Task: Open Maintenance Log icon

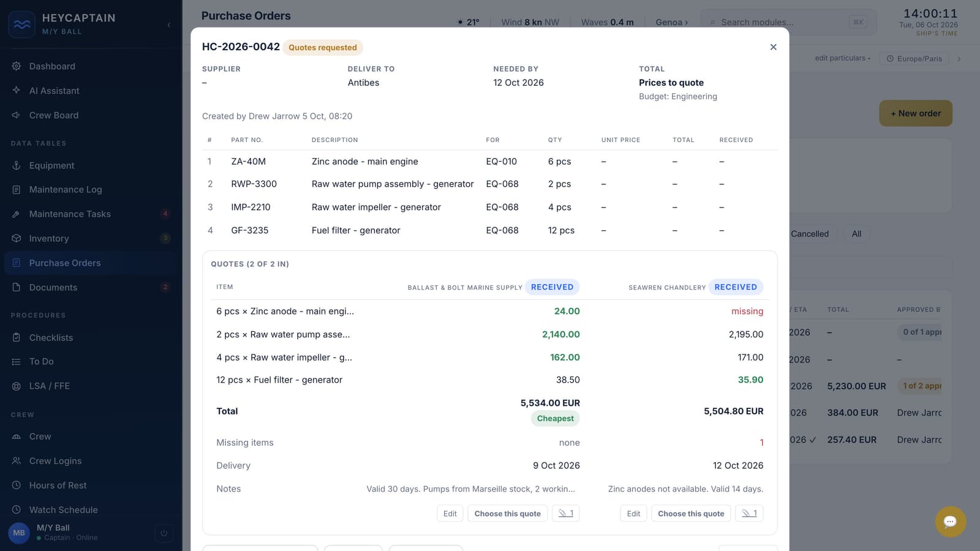Action: tap(17, 190)
